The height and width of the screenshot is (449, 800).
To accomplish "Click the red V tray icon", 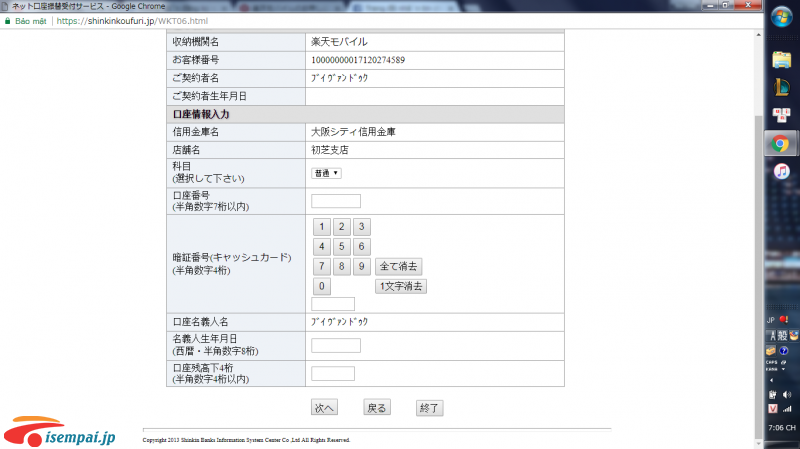I will tap(772, 409).
